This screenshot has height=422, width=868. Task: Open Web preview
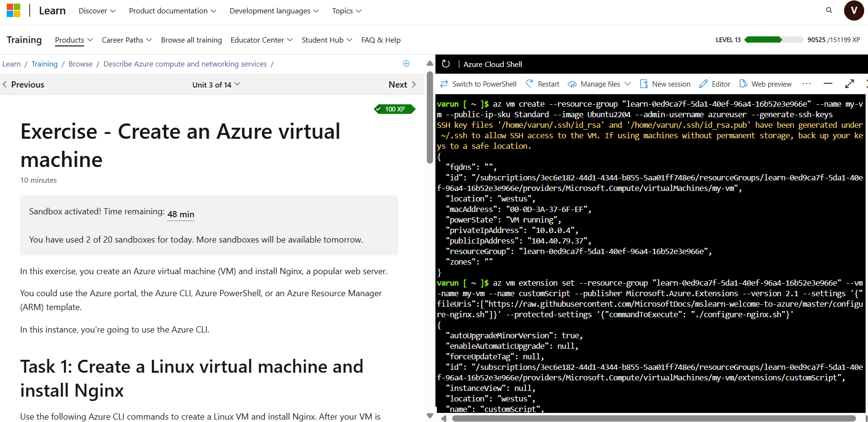pos(765,84)
